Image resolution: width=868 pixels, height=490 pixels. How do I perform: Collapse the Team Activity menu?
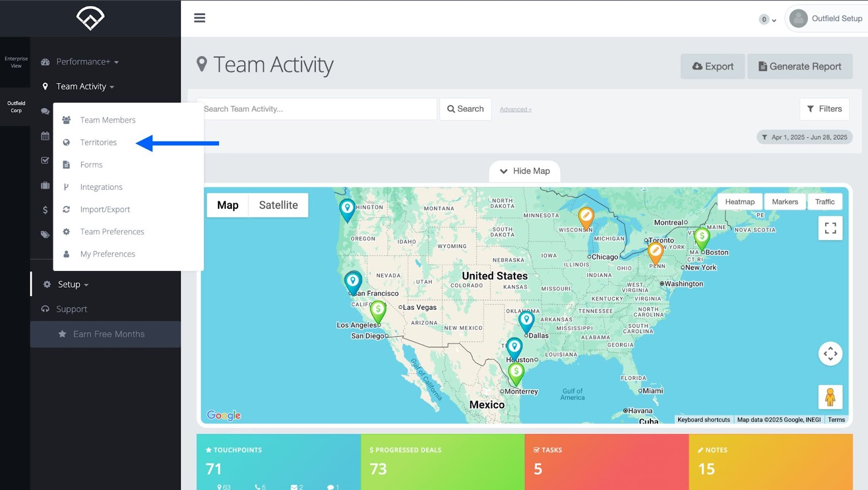(85, 86)
